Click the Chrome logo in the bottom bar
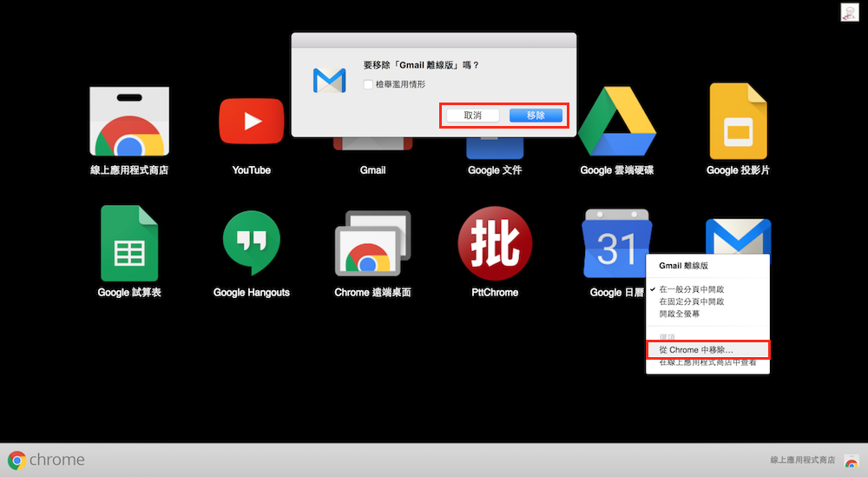868x477 pixels. click(17, 460)
